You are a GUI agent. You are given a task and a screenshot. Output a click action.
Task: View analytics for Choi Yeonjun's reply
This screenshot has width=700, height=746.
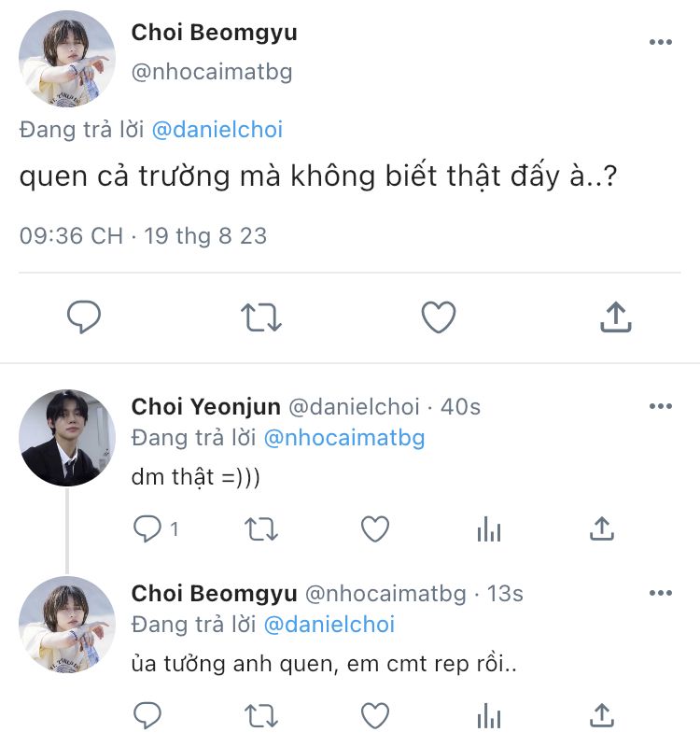click(488, 529)
